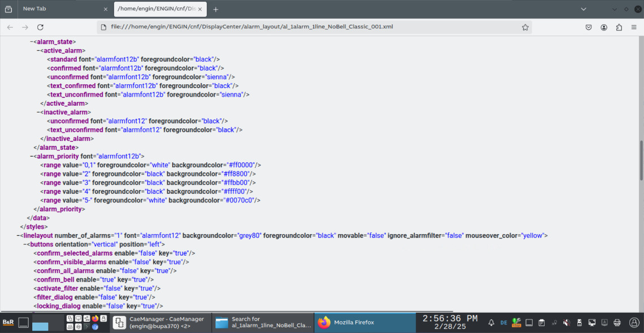Bookmark this page with the star icon
This screenshot has width=644, height=333.
tap(525, 27)
